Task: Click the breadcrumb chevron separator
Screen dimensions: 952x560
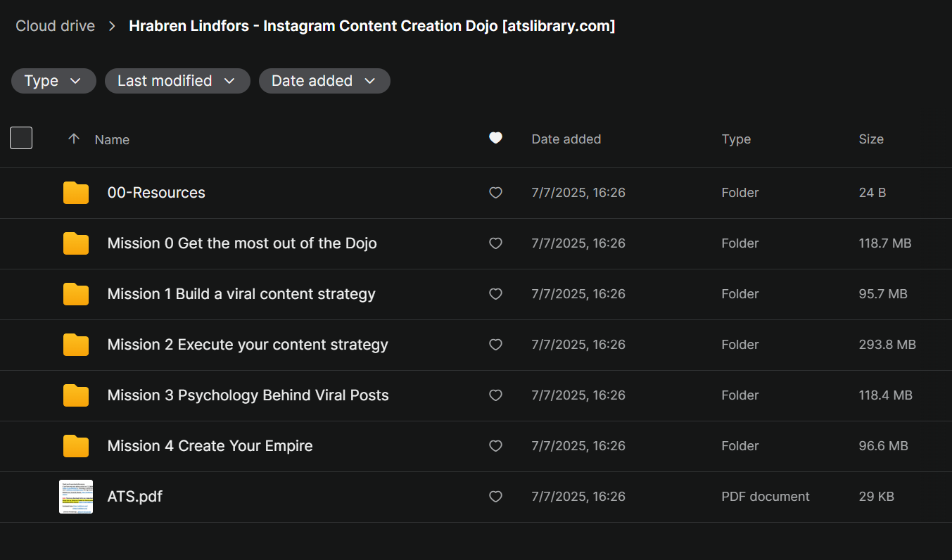Action: pos(113,26)
